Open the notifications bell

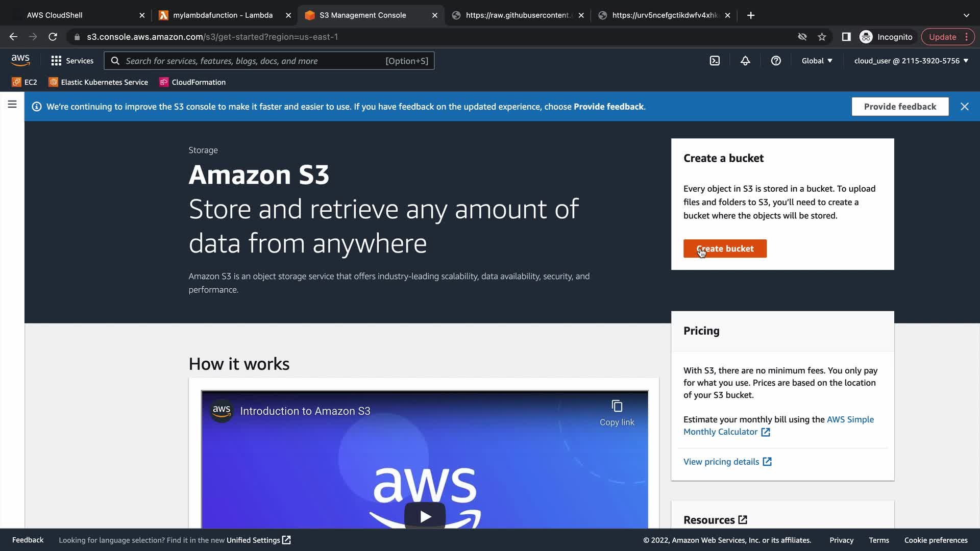coord(745,61)
